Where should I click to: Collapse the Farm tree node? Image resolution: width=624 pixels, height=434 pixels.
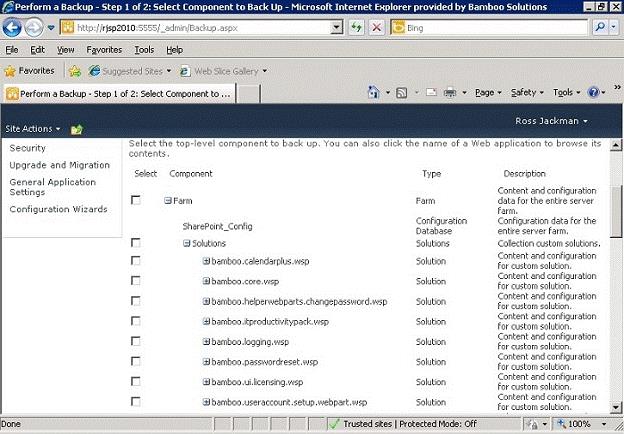click(168, 200)
